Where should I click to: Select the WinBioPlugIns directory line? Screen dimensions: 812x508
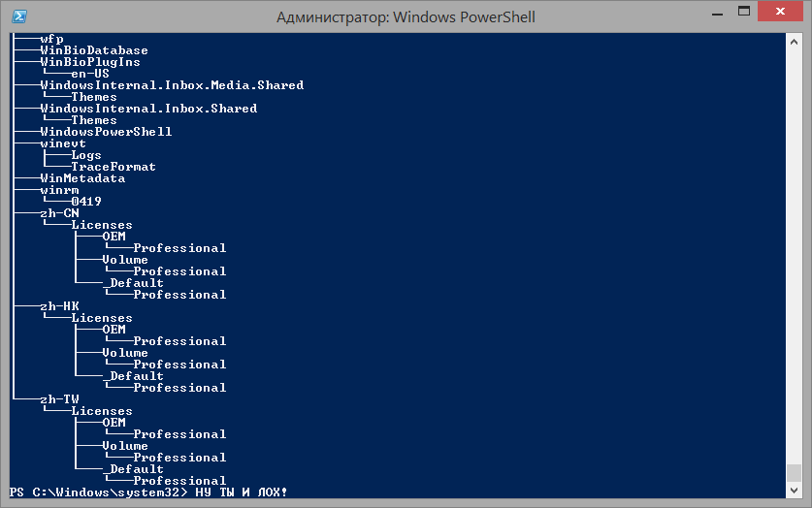pos(89,62)
